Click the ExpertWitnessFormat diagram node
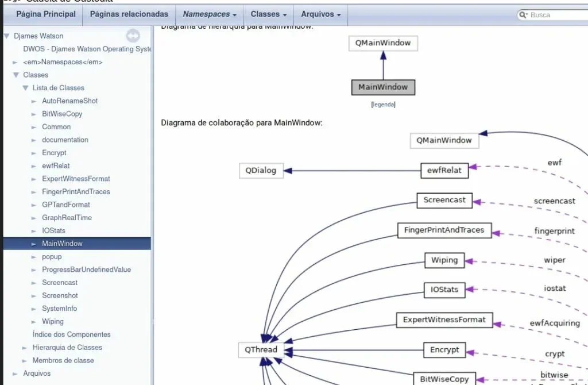 pos(444,320)
